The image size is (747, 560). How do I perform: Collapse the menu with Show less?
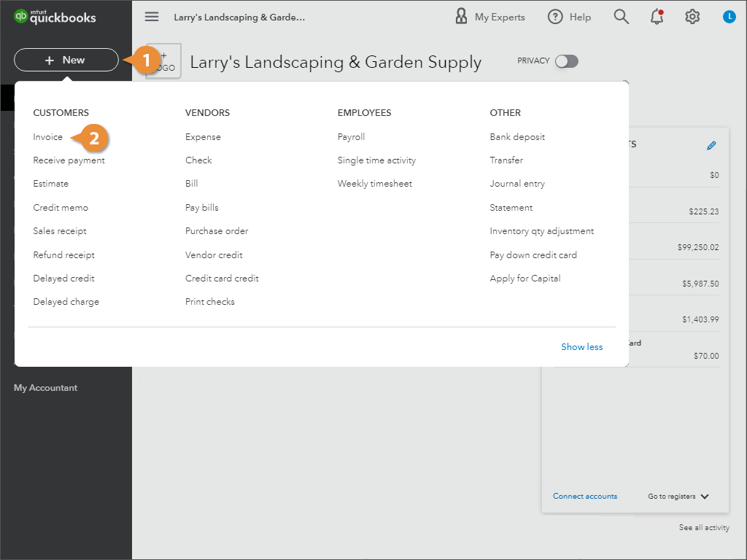click(581, 346)
